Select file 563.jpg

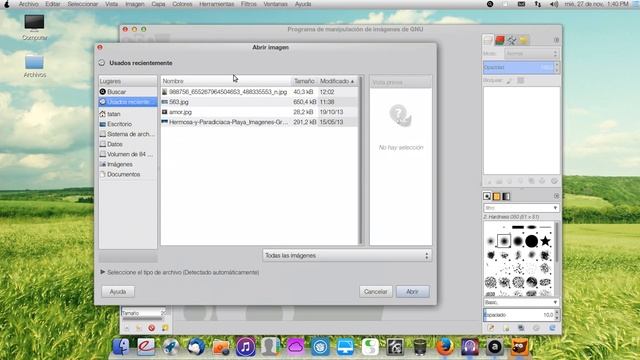[260, 102]
